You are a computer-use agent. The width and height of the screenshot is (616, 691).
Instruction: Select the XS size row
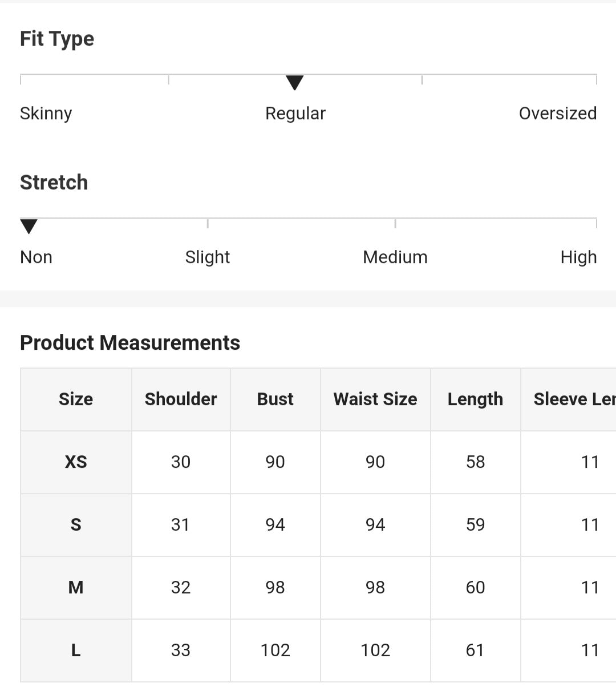pyautogui.click(x=76, y=462)
